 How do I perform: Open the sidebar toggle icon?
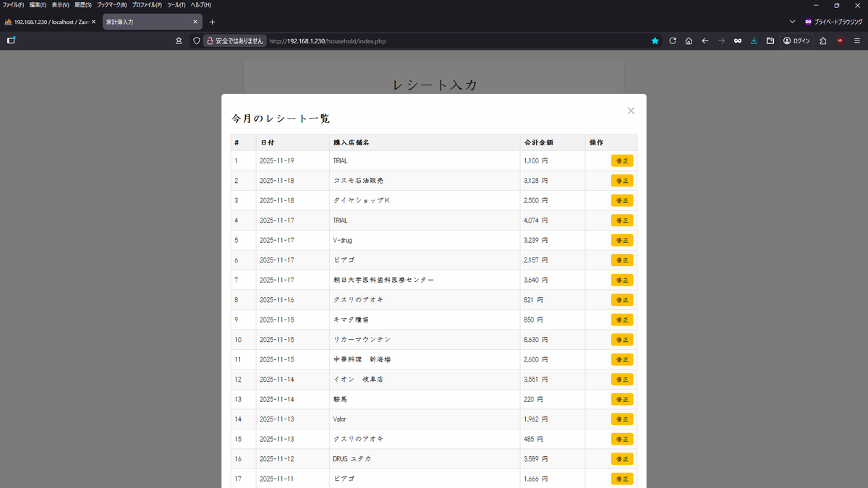click(x=11, y=40)
